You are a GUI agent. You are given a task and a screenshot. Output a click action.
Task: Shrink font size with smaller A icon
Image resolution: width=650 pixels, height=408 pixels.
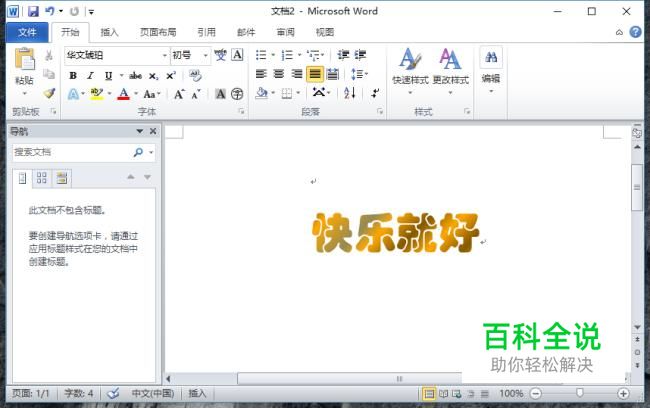pyautogui.click(x=196, y=95)
